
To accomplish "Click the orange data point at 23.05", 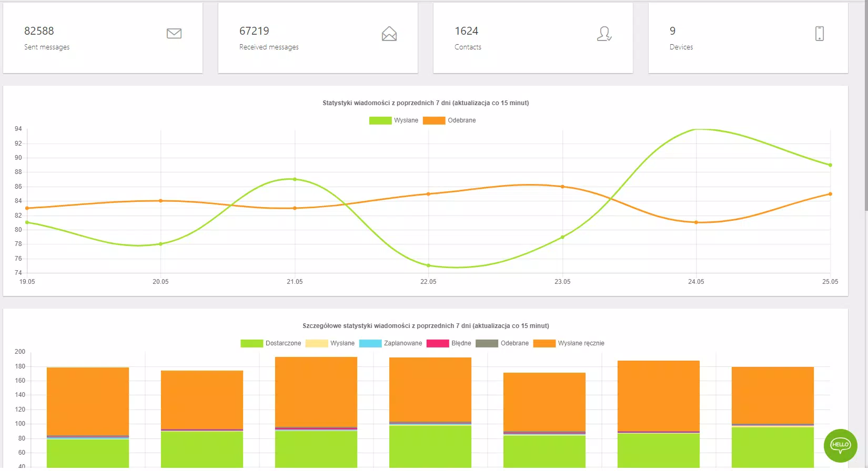I will point(562,187).
